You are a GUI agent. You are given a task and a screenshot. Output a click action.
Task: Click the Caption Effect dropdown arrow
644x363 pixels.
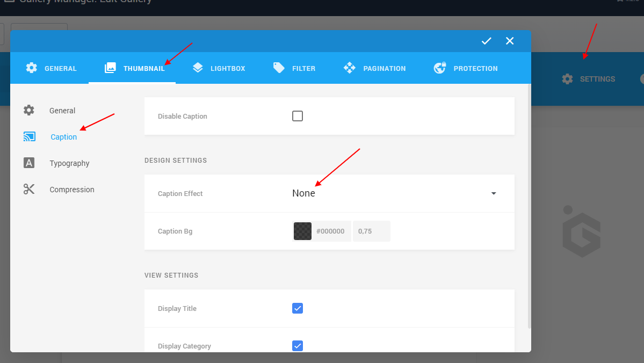[494, 193]
